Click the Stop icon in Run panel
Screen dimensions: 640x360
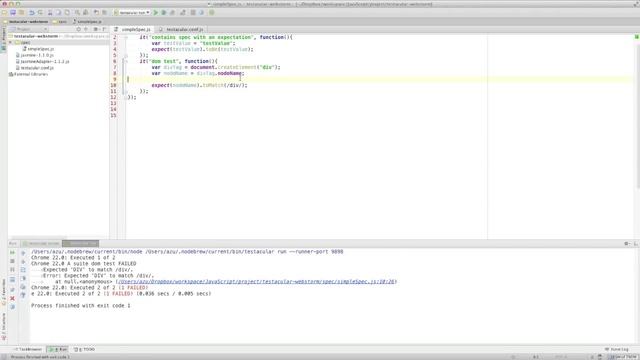tap(12, 261)
